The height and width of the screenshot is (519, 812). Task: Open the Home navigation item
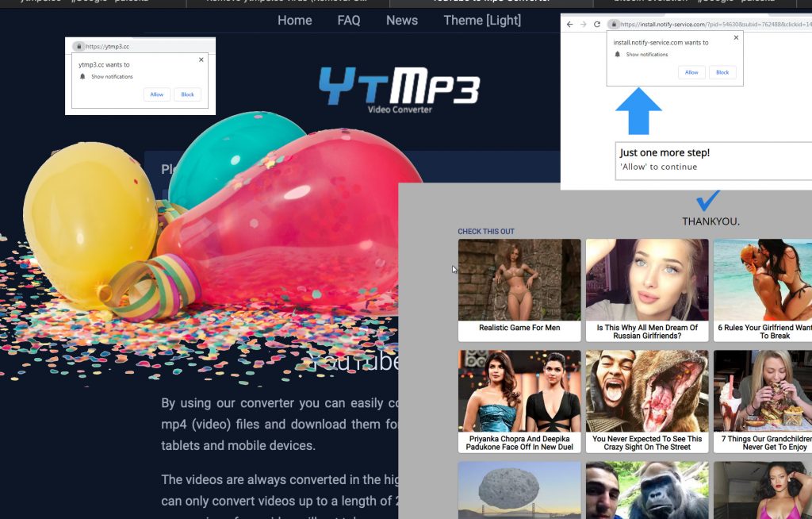[x=294, y=21]
